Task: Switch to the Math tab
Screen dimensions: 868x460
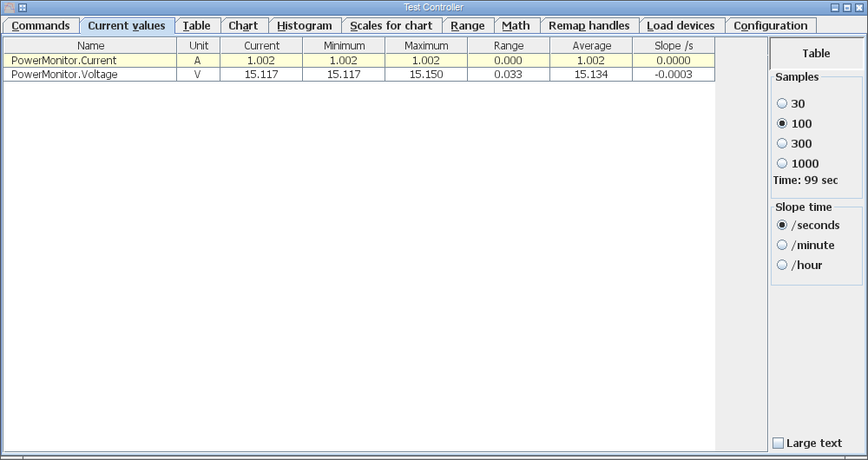Action: tap(516, 26)
